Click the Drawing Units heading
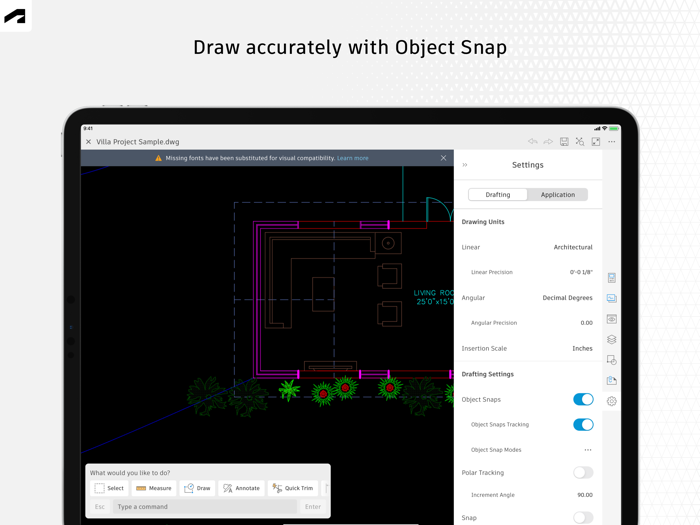Screen dimensions: 700x525 click(x=483, y=222)
